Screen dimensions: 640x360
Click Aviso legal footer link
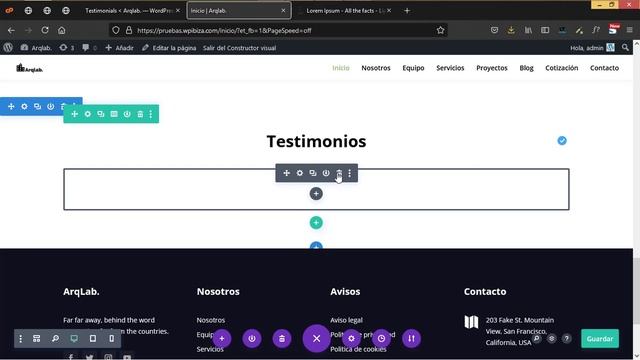click(346, 320)
